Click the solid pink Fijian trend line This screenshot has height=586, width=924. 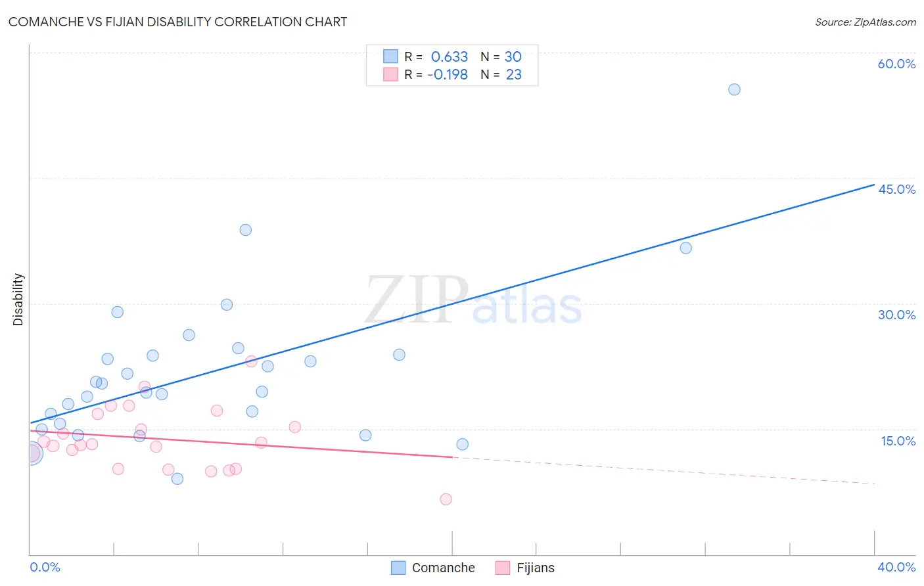click(241, 443)
